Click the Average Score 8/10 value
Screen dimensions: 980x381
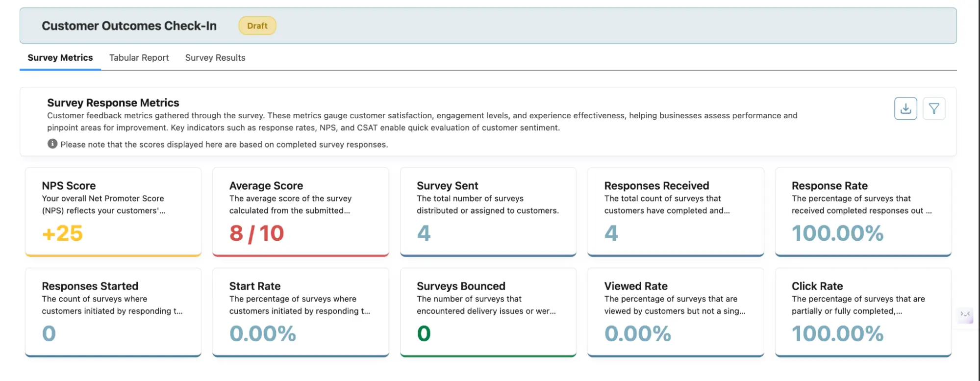[256, 233]
